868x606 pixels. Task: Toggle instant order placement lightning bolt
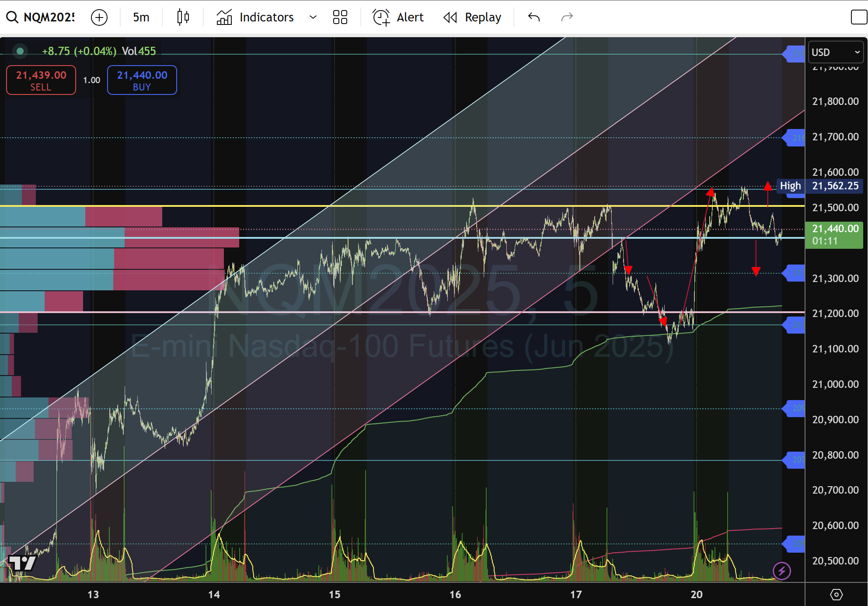point(781,571)
